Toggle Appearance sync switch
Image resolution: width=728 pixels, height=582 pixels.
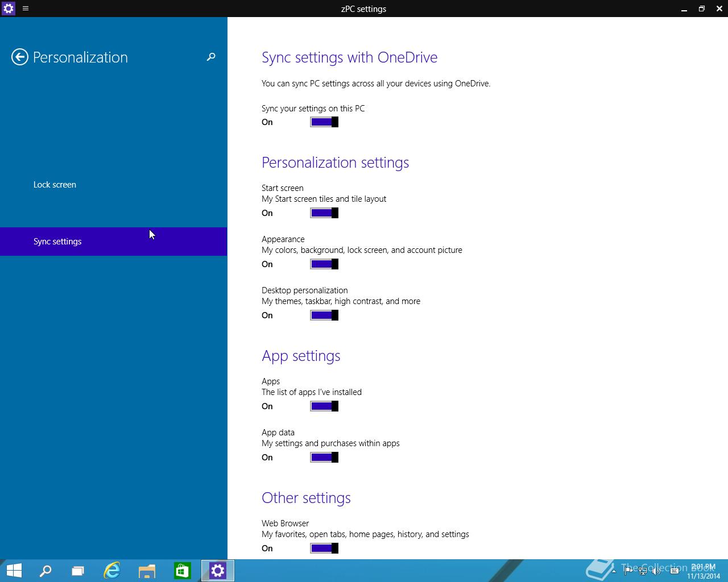pos(324,264)
